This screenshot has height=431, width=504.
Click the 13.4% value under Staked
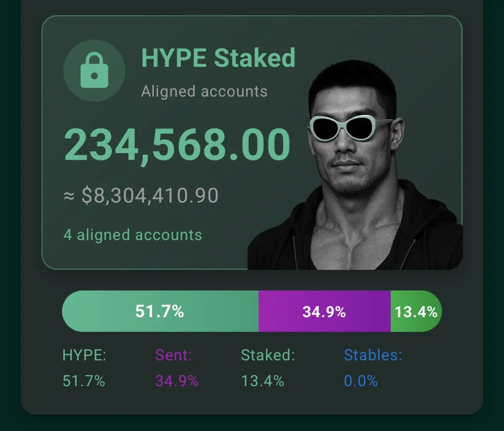pos(262,381)
